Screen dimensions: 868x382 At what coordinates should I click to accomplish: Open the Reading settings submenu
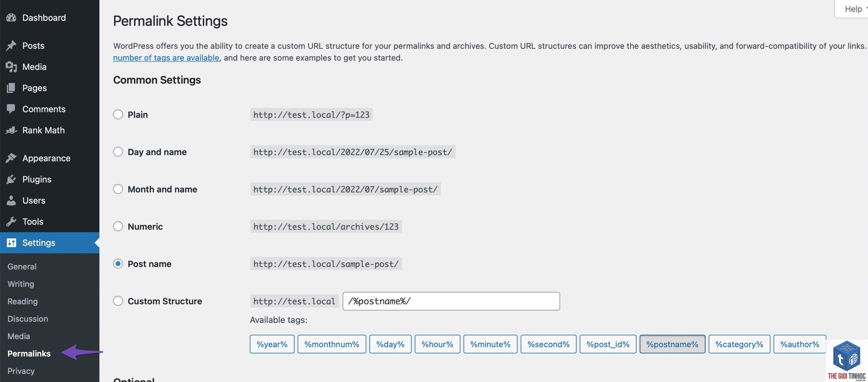pos(22,301)
